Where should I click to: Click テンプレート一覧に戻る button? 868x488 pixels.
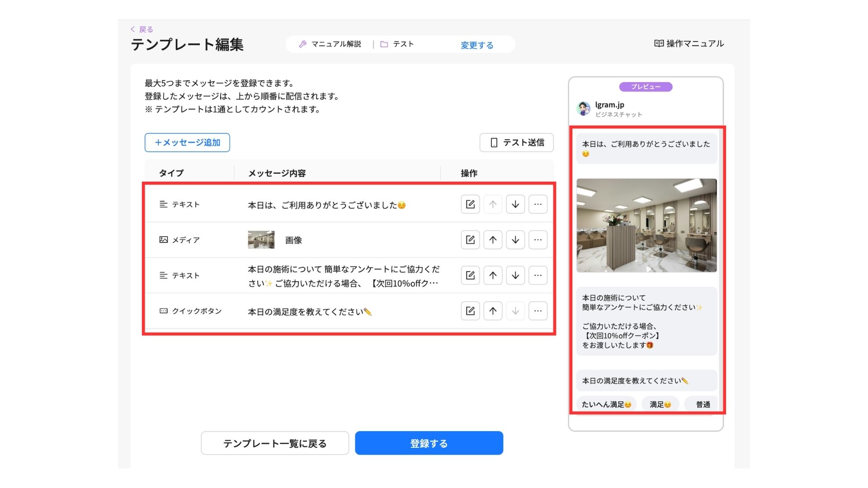coord(275,443)
